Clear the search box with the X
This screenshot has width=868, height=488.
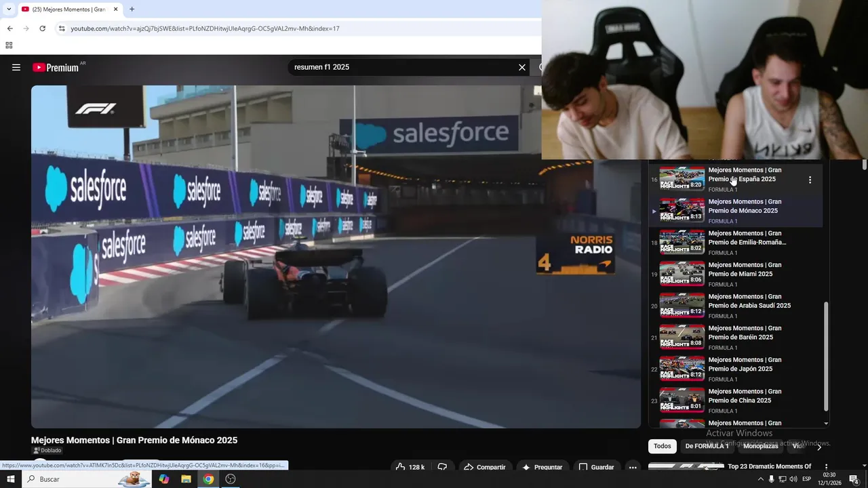coord(522,67)
